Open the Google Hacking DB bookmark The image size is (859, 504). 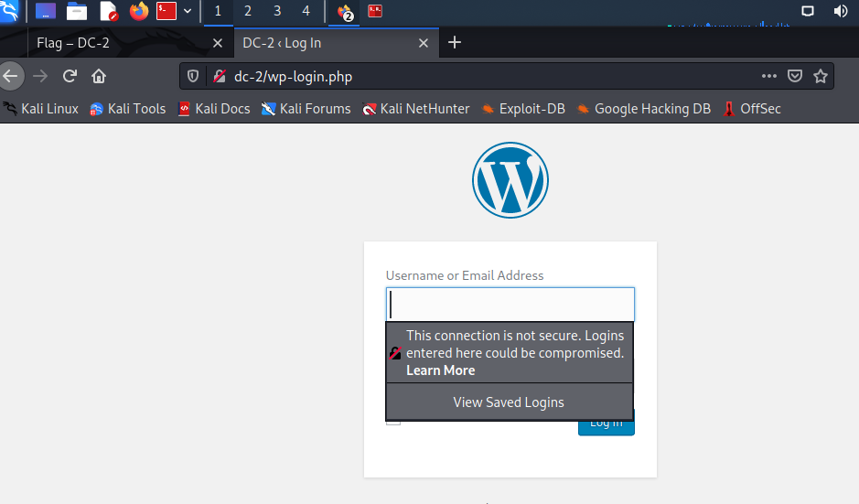tap(644, 109)
